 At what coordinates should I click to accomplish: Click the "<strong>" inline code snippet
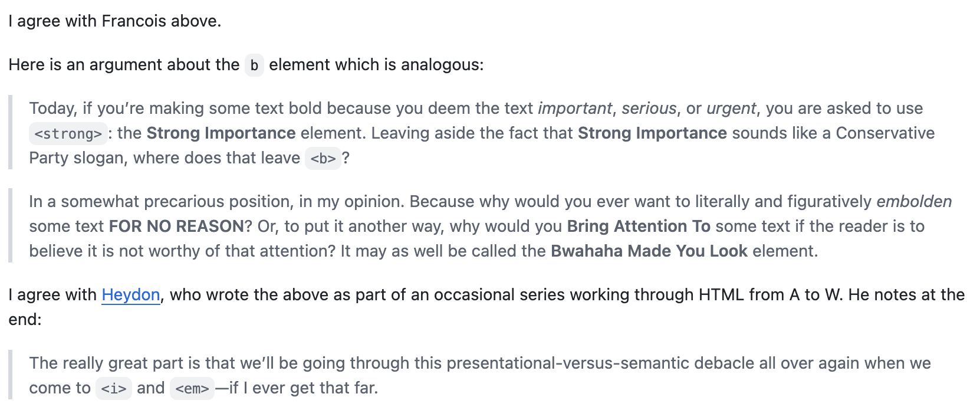pyautogui.click(x=68, y=134)
